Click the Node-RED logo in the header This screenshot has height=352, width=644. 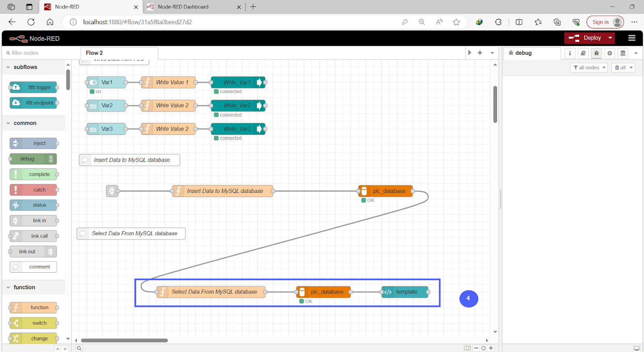point(18,39)
